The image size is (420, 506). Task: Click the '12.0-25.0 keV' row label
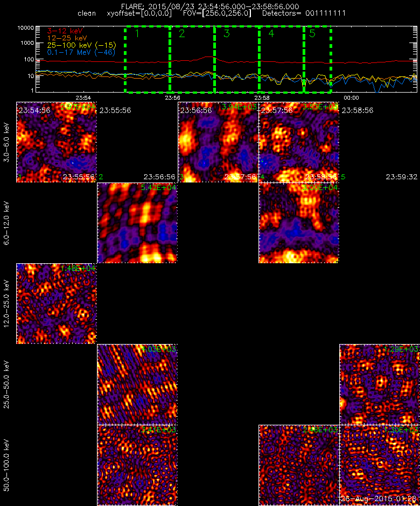tap(6, 304)
